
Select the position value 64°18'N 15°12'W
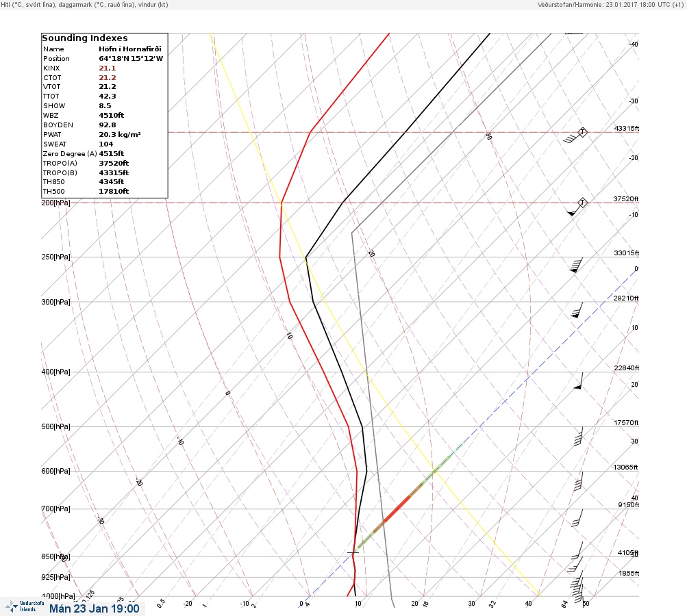click(x=131, y=59)
